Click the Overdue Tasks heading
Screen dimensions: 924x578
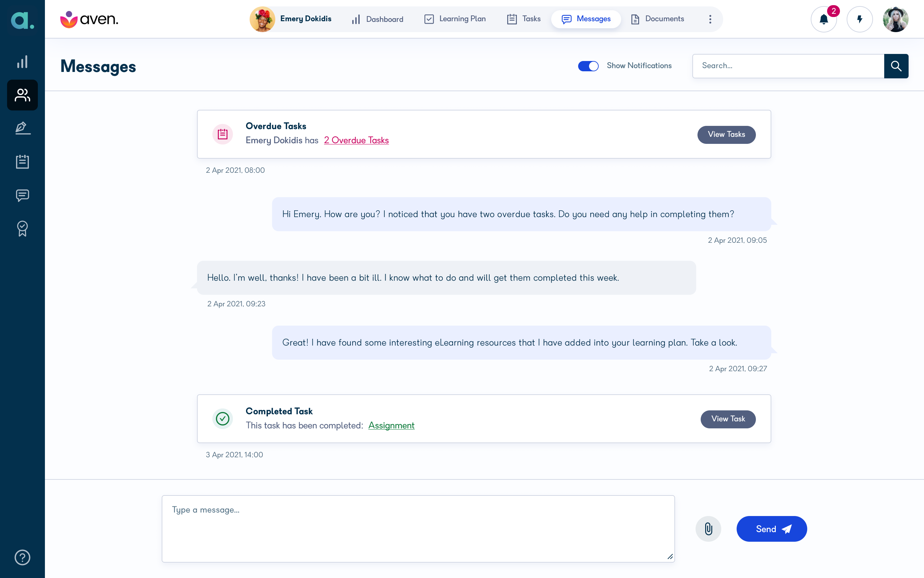(x=276, y=126)
